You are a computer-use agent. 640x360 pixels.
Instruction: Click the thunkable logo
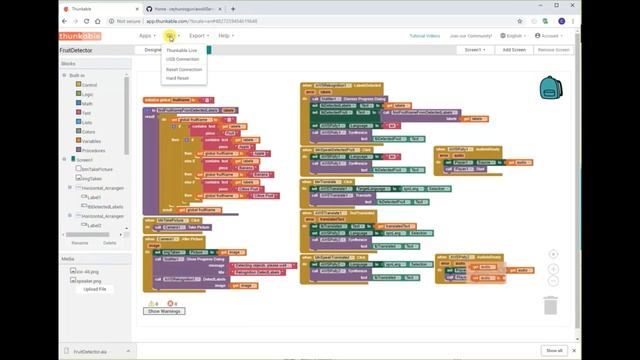tap(80, 36)
